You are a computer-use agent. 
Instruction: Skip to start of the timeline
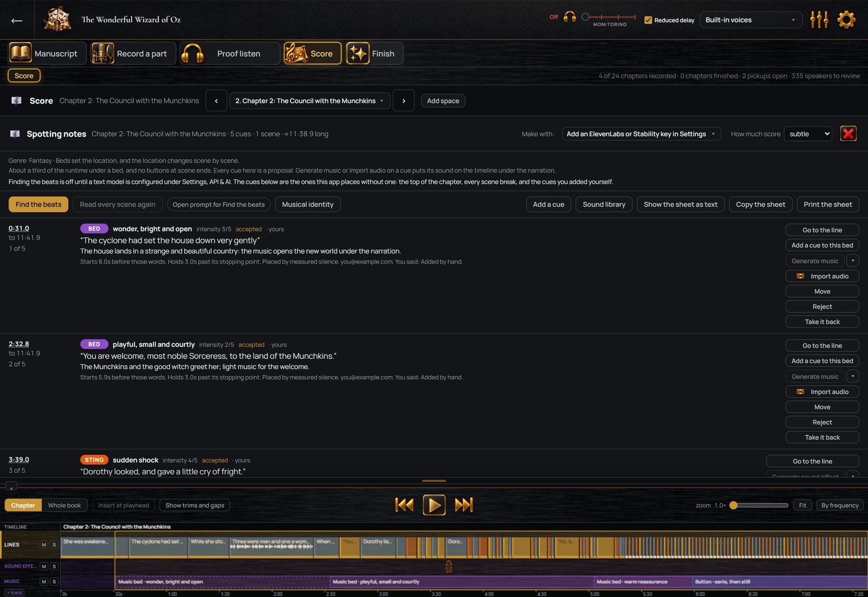pos(404,505)
